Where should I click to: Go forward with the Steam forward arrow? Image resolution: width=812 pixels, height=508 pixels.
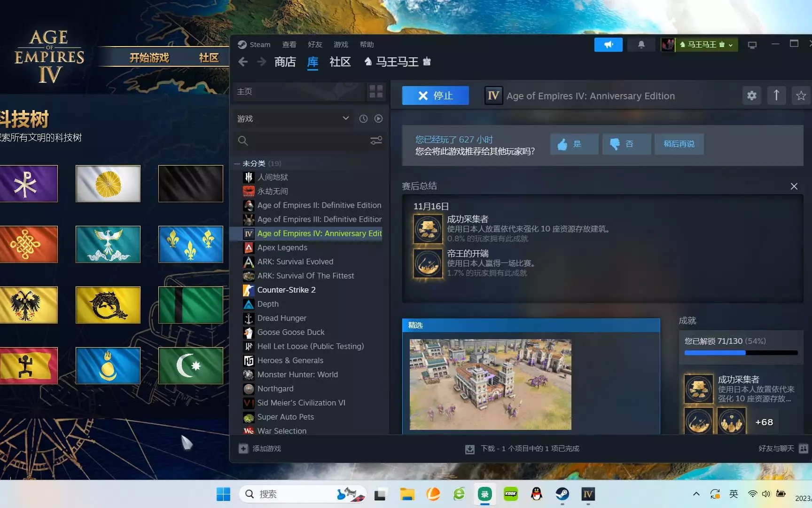pyautogui.click(x=261, y=62)
